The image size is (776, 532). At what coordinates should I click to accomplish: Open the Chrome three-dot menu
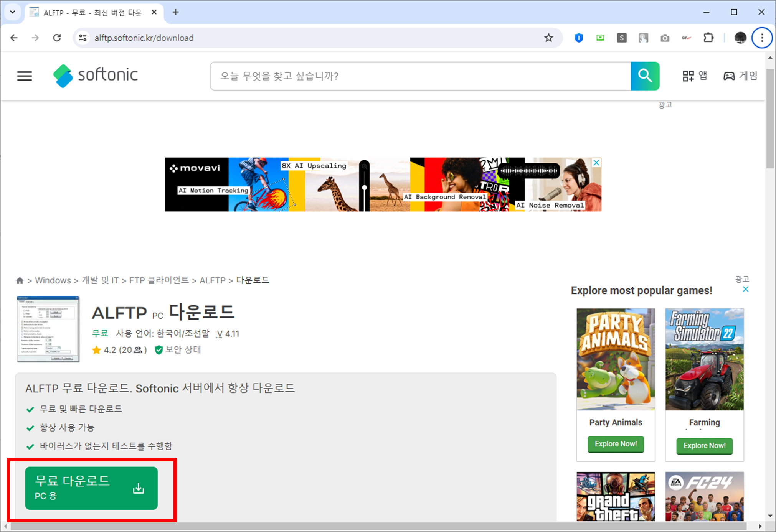762,38
